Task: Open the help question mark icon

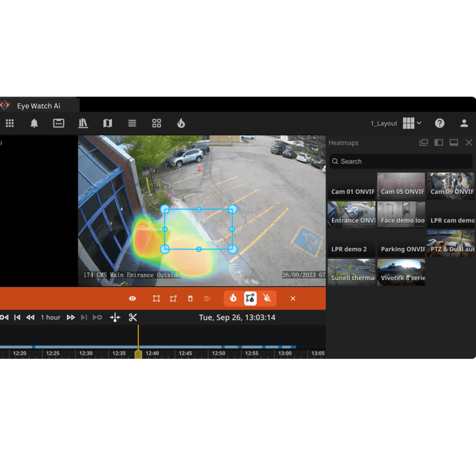Action: pyautogui.click(x=440, y=123)
